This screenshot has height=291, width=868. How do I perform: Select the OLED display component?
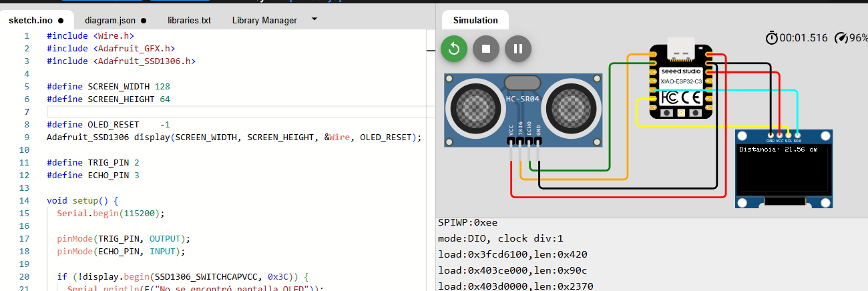(x=785, y=170)
